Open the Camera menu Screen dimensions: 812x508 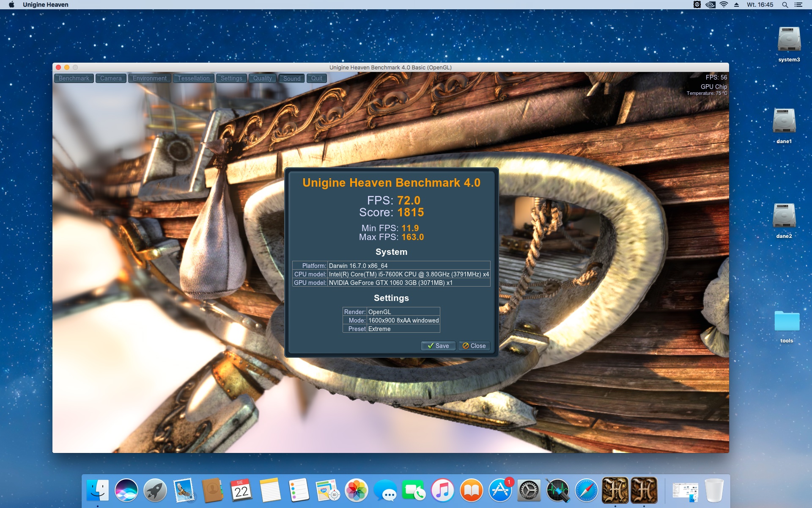(x=111, y=78)
